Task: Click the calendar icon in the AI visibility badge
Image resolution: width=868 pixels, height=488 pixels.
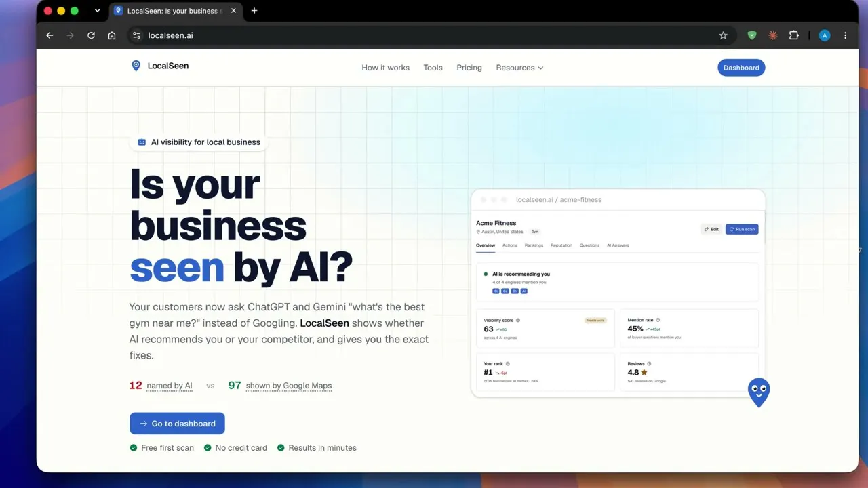Action: coord(142,142)
